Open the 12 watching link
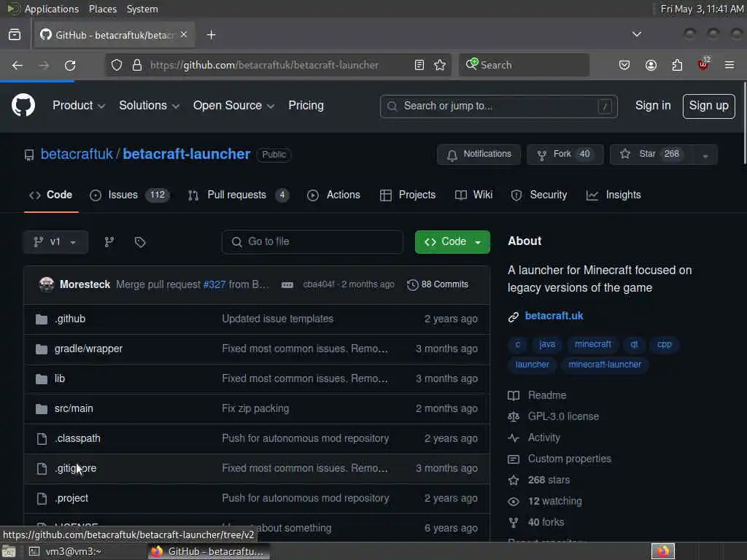 (x=554, y=502)
